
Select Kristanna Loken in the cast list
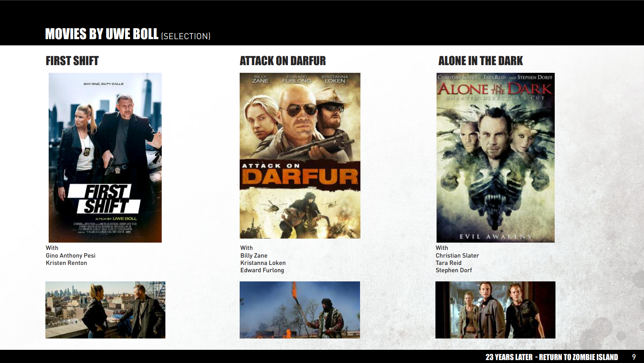click(263, 263)
